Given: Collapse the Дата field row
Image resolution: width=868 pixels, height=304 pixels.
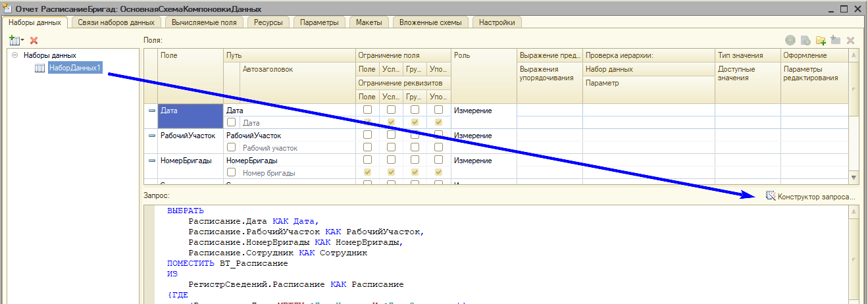Looking at the screenshot, I should click(x=152, y=111).
